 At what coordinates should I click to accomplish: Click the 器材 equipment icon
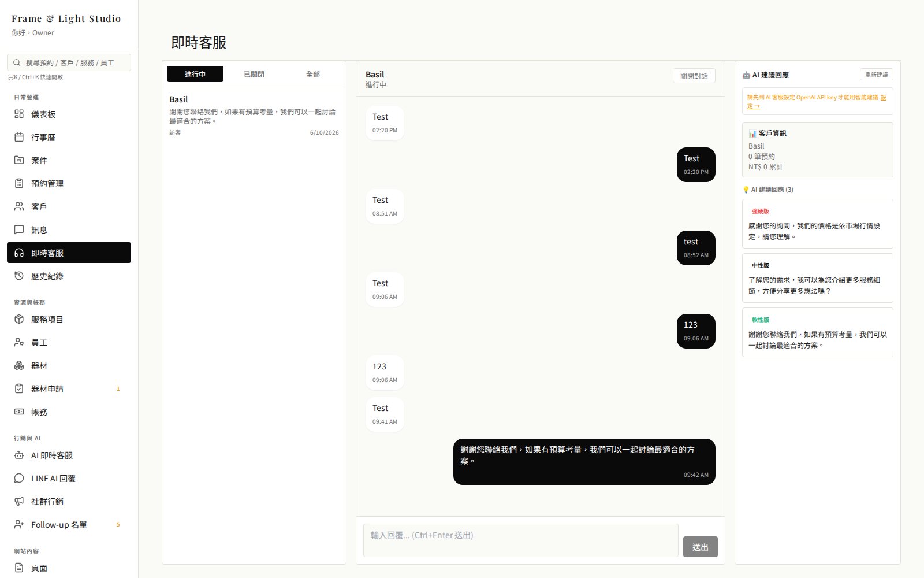(19, 365)
